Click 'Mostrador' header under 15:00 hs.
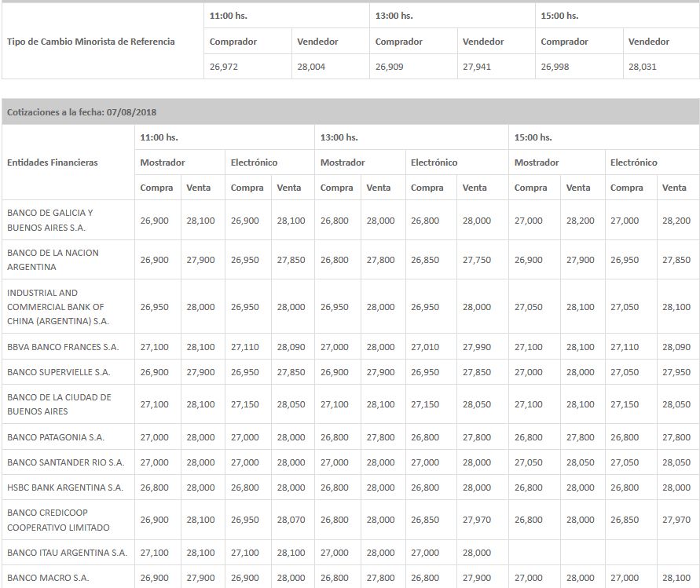Viewport: 700px width, 588px height. [x=537, y=163]
